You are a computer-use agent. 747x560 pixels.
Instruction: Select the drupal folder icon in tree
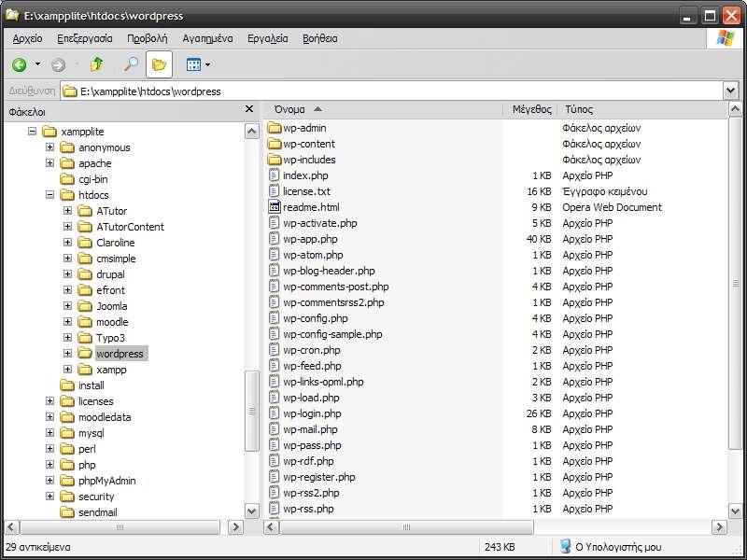[x=85, y=274]
